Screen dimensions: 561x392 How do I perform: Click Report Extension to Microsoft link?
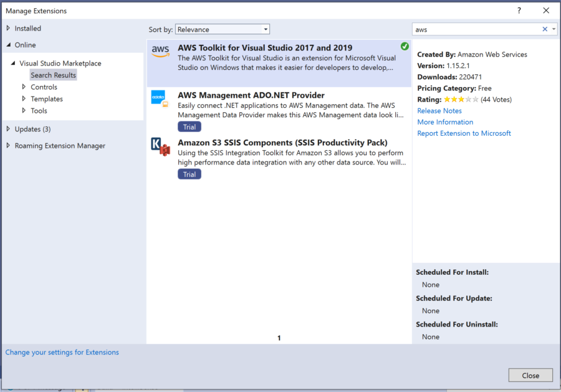[x=464, y=133]
